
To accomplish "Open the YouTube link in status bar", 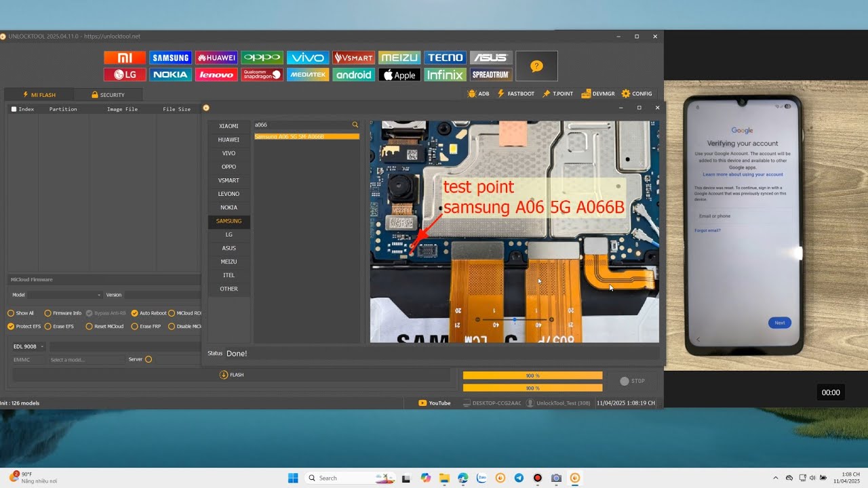I will click(435, 403).
